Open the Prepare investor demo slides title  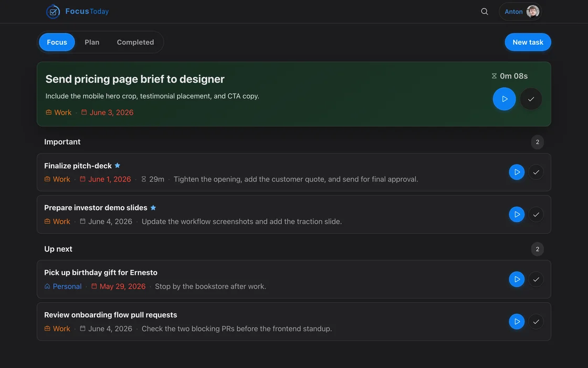(96, 208)
